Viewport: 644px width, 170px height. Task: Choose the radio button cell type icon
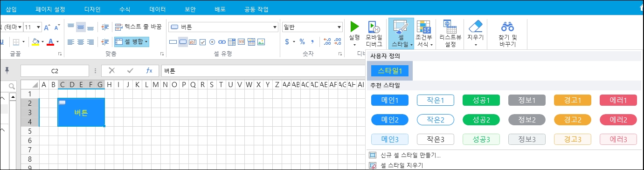(x=212, y=42)
